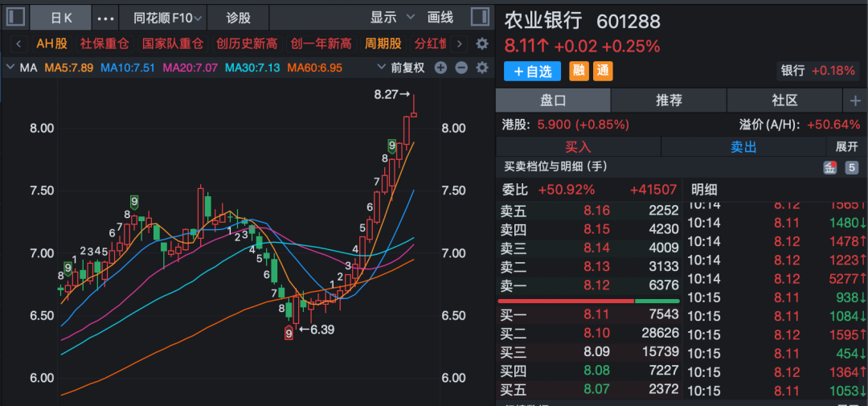Screen dimensions: 868x406
Task: Open the 显示 display dropdown
Action: pyautogui.click(x=392, y=18)
